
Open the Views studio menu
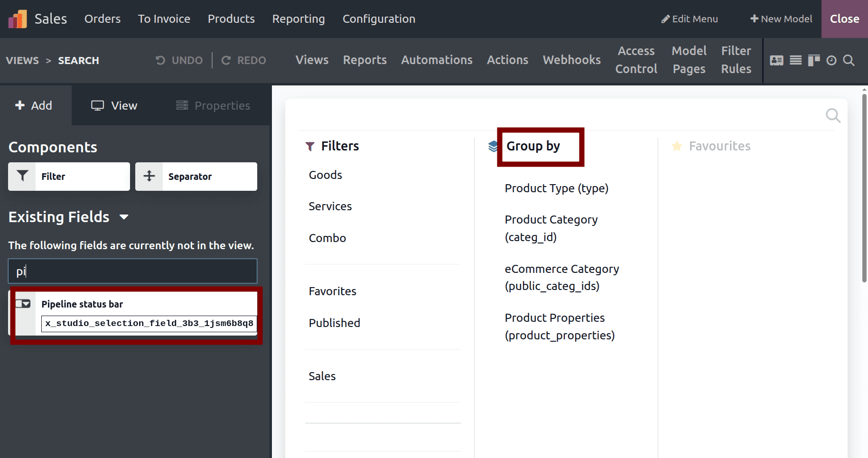point(312,60)
